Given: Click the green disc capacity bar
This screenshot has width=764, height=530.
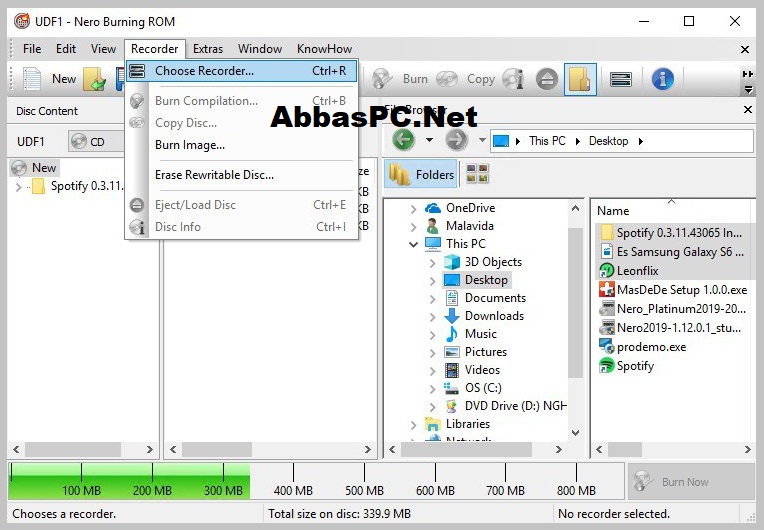Looking at the screenshot, I should click(x=130, y=481).
